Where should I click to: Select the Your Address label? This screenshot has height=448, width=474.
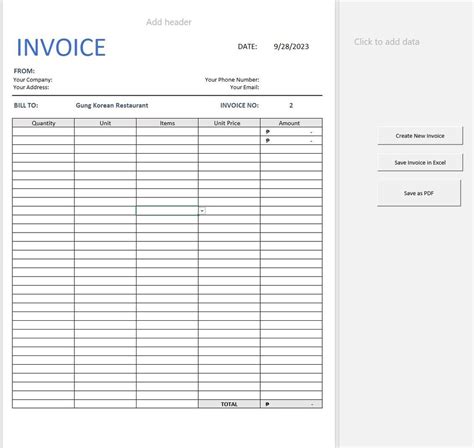coord(31,87)
